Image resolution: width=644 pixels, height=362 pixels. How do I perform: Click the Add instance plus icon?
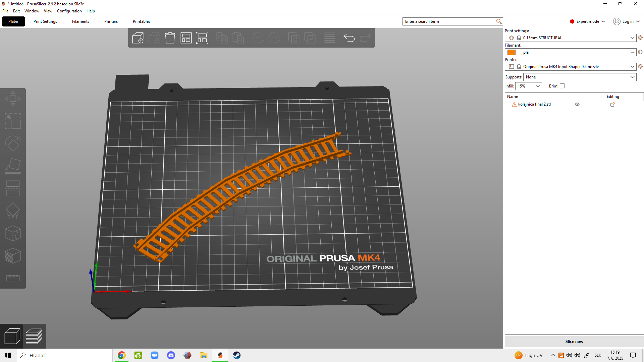(x=258, y=38)
